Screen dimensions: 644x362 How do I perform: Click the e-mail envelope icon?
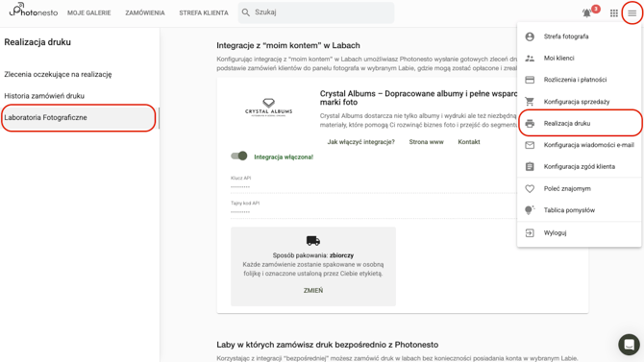coord(530,145)
